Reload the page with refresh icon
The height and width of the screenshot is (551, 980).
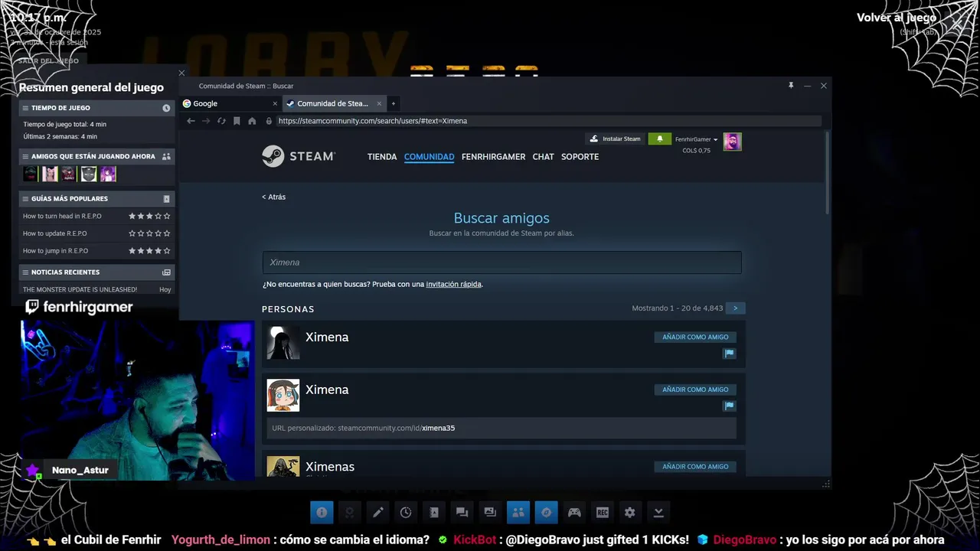[221, 121]
